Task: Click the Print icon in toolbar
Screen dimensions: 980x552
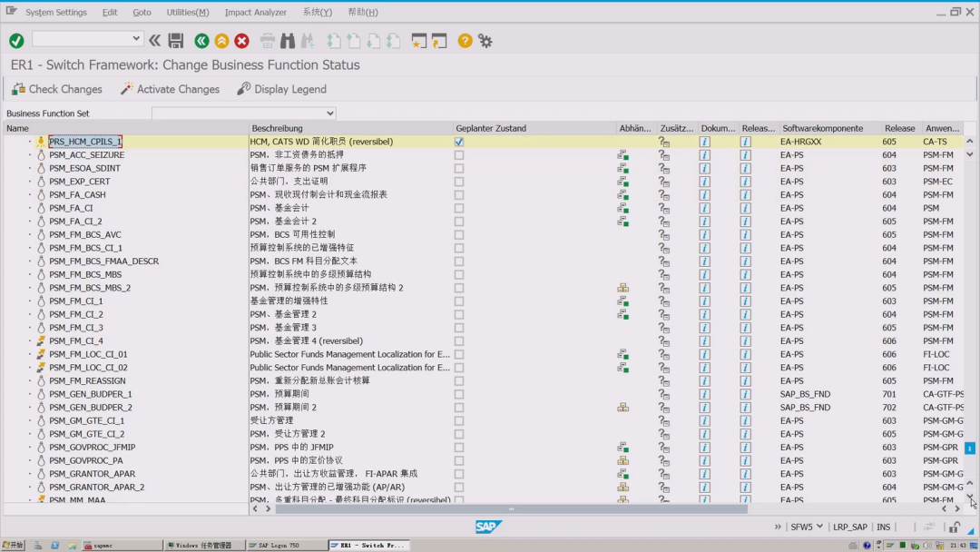Action: 268,41
